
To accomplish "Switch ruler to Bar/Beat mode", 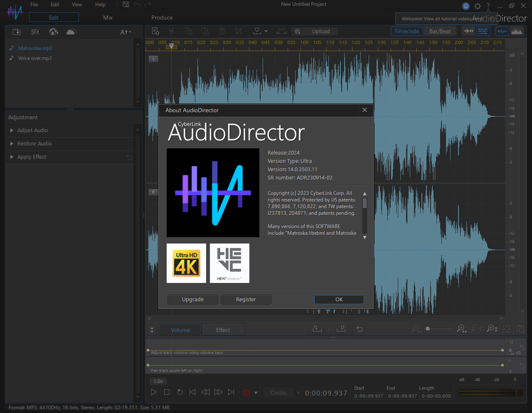I will click(x=440, y=31).
